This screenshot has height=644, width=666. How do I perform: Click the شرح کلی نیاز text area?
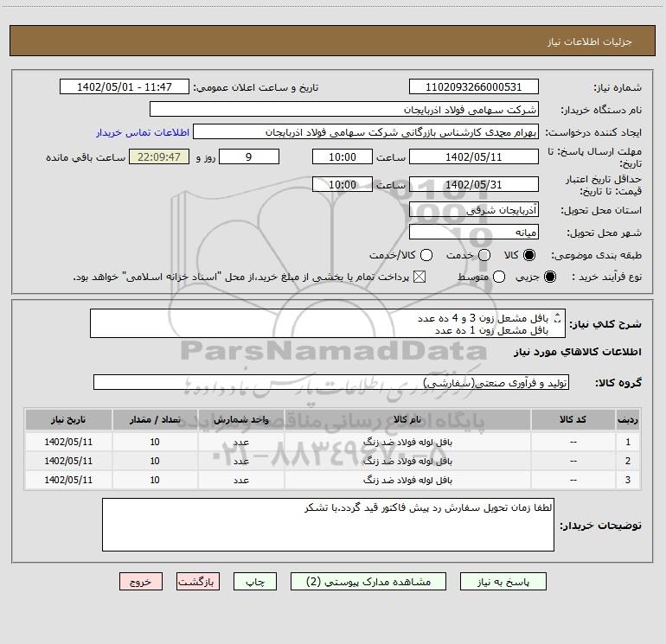328,323
